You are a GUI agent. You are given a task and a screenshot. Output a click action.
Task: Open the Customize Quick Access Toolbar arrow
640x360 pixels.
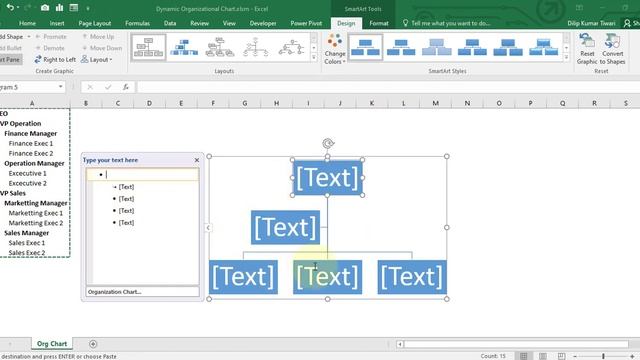point(88,8)
